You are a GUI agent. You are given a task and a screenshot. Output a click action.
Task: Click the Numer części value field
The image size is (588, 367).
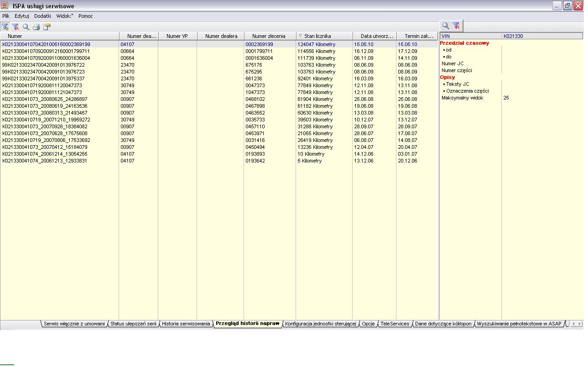(542, 70)
